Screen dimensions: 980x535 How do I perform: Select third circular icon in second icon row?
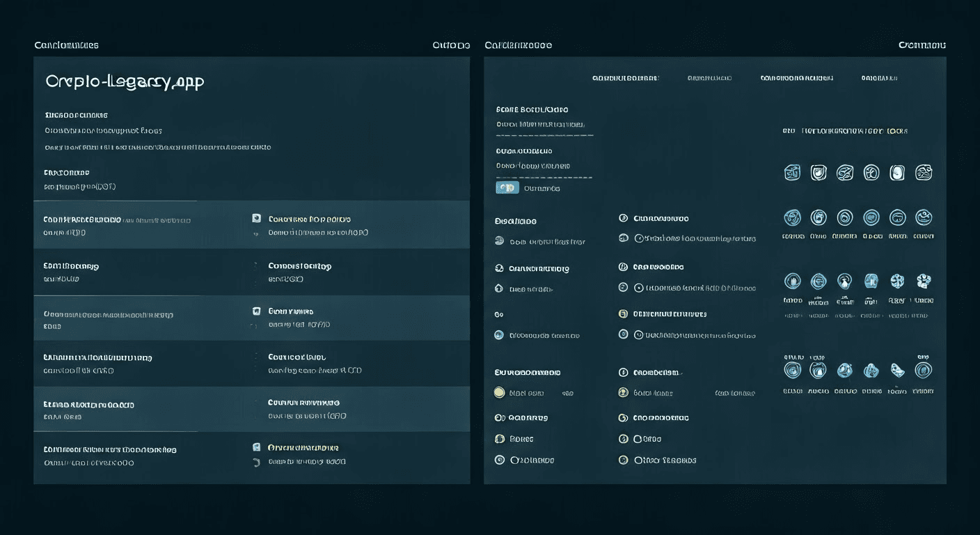pyautogui.click(x=844, y=218)
